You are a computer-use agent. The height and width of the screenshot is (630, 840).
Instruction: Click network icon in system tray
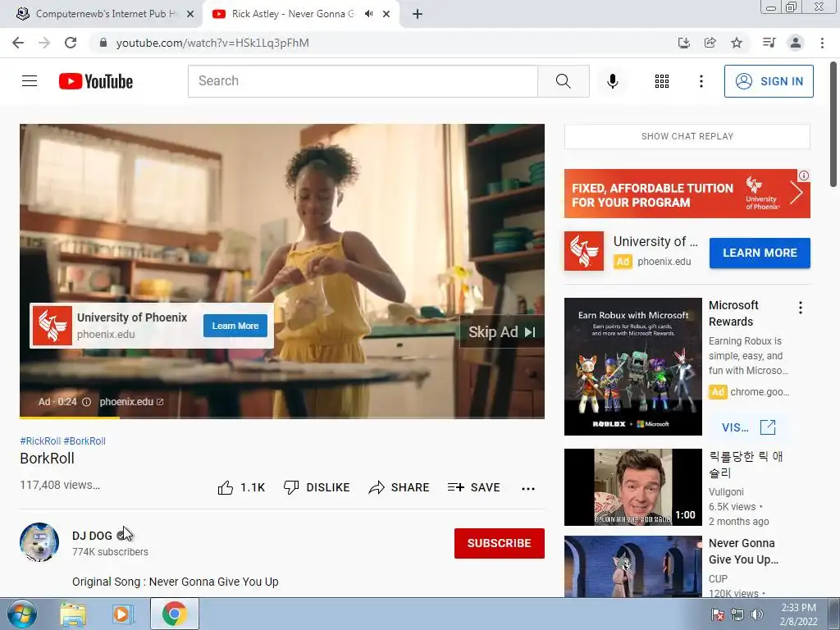coord(737,614)
